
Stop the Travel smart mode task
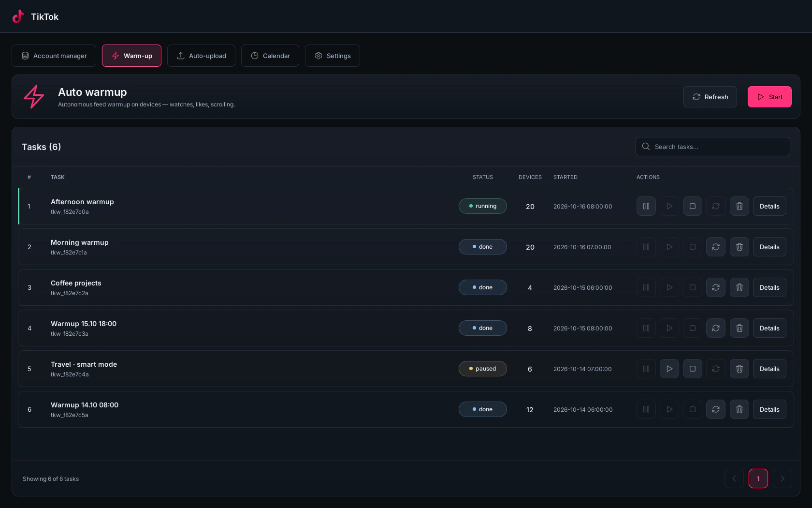[693, 369]
